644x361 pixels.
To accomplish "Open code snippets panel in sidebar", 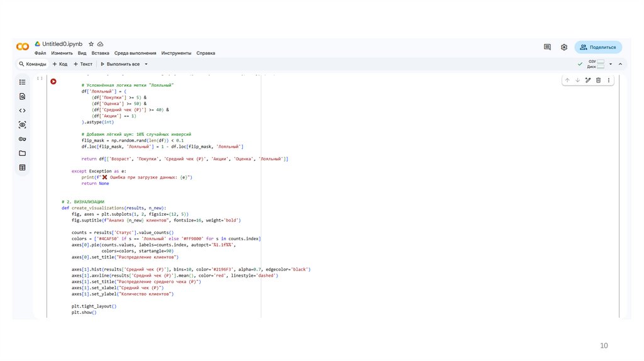I will pos(23,111).
